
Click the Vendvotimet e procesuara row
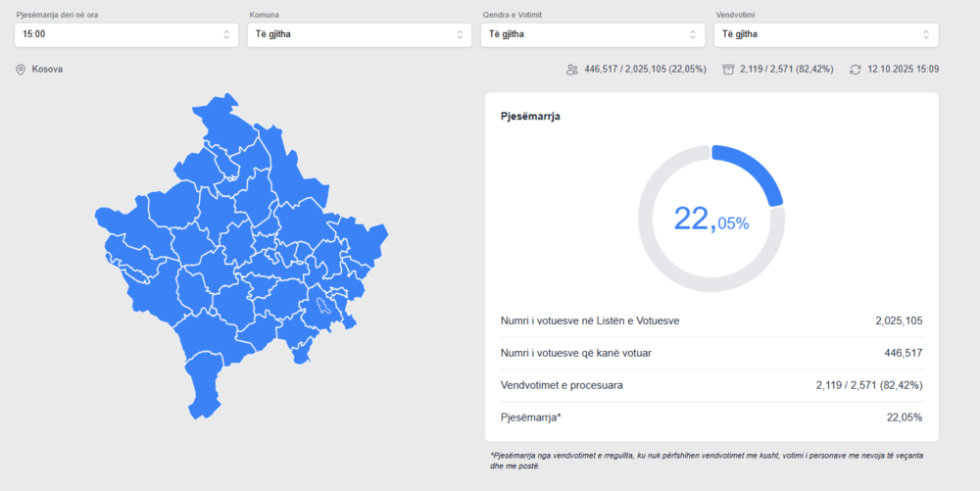click(711, 385)
